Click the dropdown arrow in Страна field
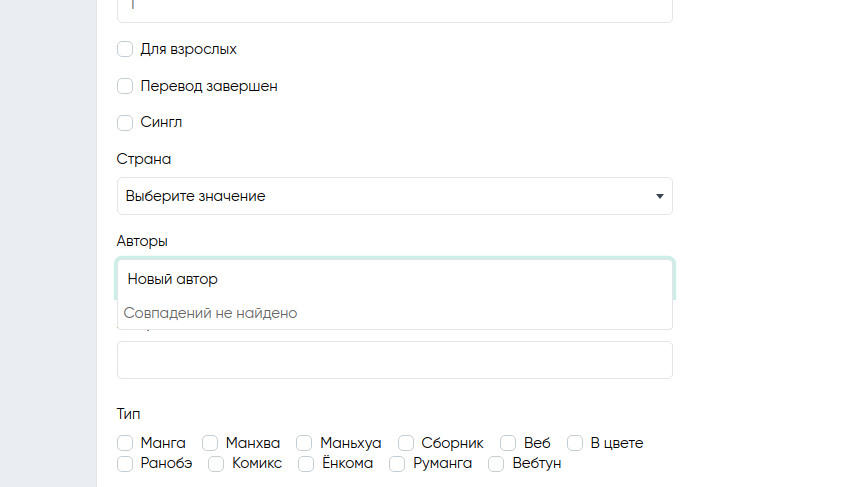 click(660, 196)
